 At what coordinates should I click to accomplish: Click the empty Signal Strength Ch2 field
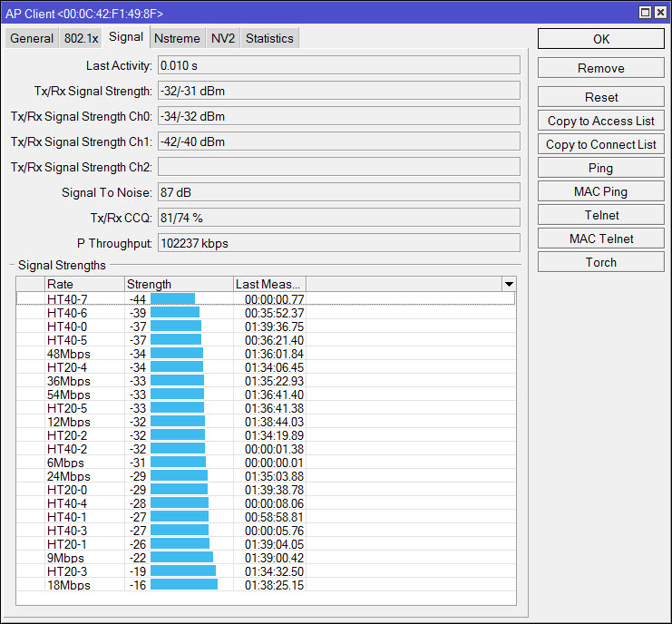click(x=339, y=167)
